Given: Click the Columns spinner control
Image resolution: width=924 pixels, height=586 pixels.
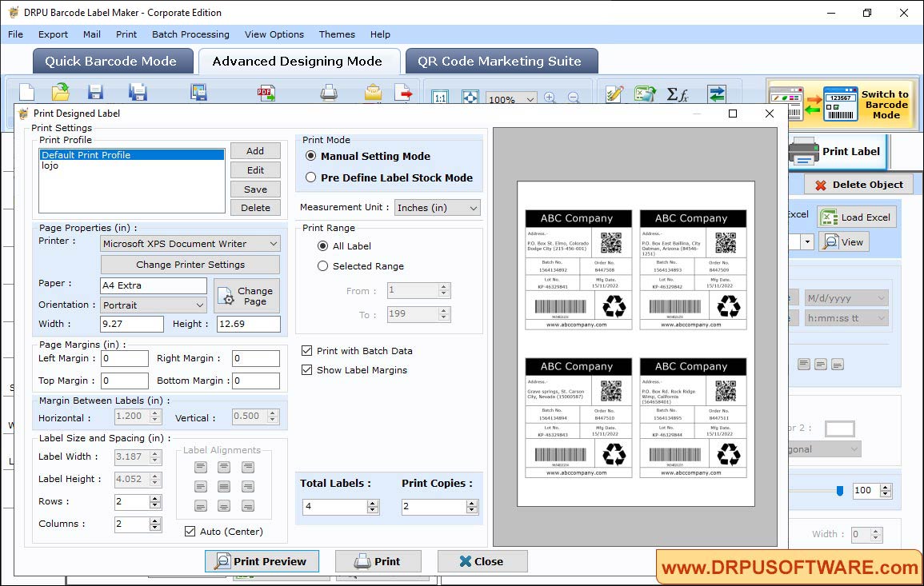Looking at the screenshot, I should pos(155,524).
